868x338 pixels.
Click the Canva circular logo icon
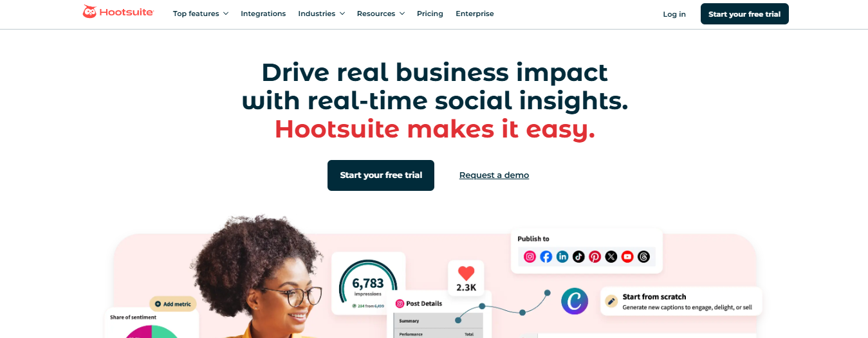coord(575,301)
